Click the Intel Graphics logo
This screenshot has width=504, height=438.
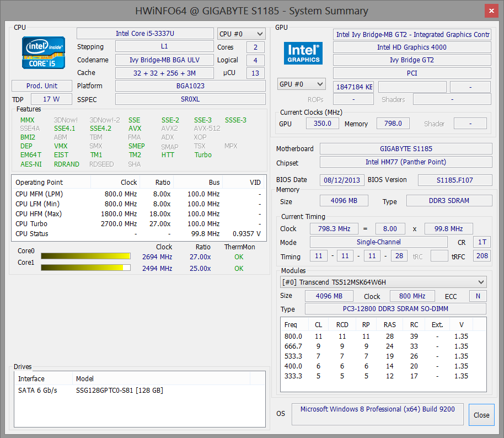pos(303,53)
